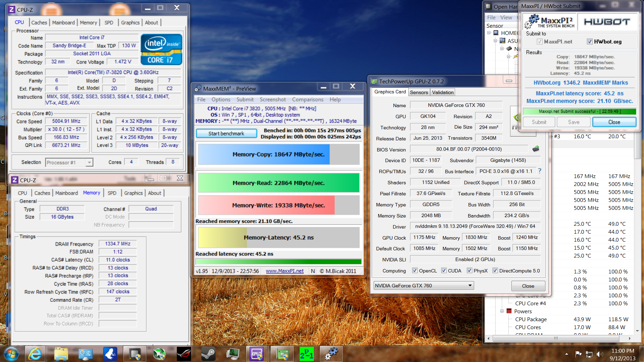Collapse the lightning bolt voltages node
644x362 pixels.
pyautogui.click(x=508, y=56)
